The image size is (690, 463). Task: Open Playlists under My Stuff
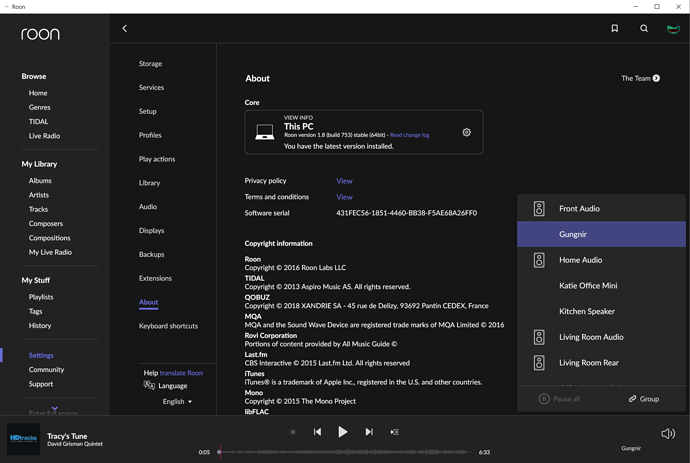tap(41, 297)
